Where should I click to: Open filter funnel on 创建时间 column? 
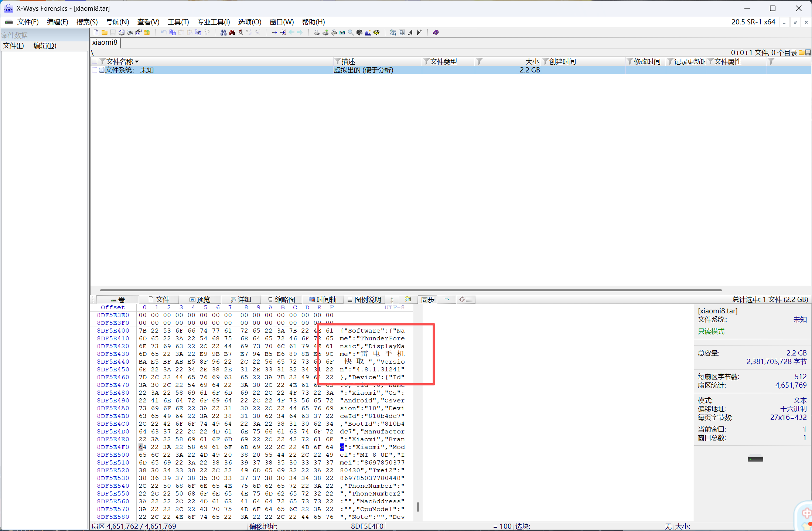tap(545, 61)
